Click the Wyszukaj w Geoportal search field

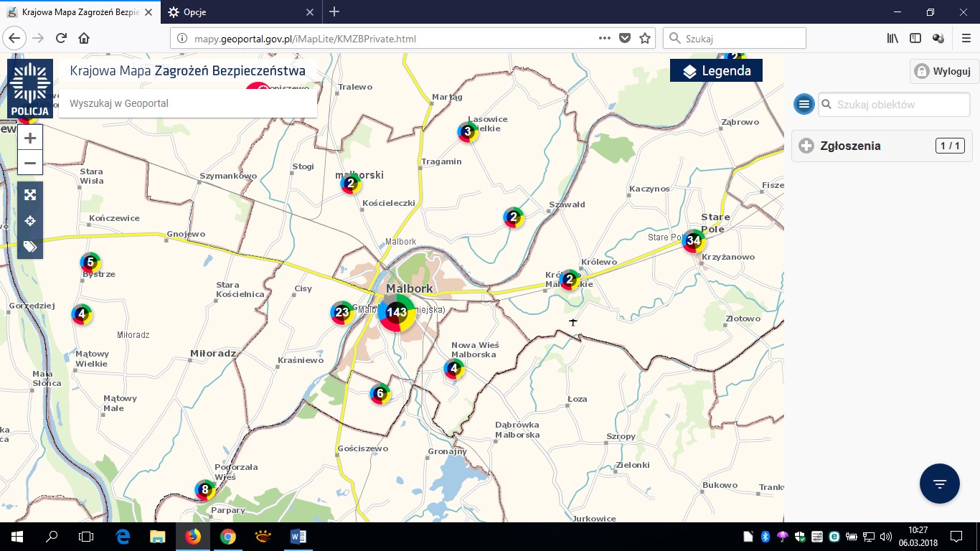(x=188, y=103)
